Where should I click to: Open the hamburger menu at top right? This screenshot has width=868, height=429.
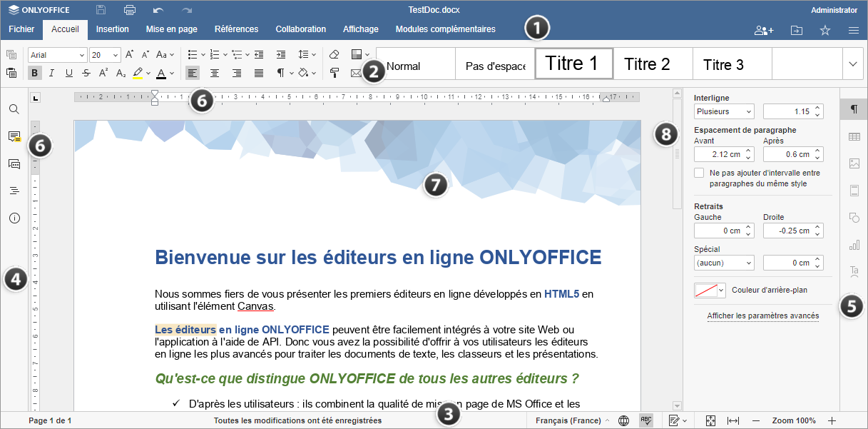[x=853, y=30]
